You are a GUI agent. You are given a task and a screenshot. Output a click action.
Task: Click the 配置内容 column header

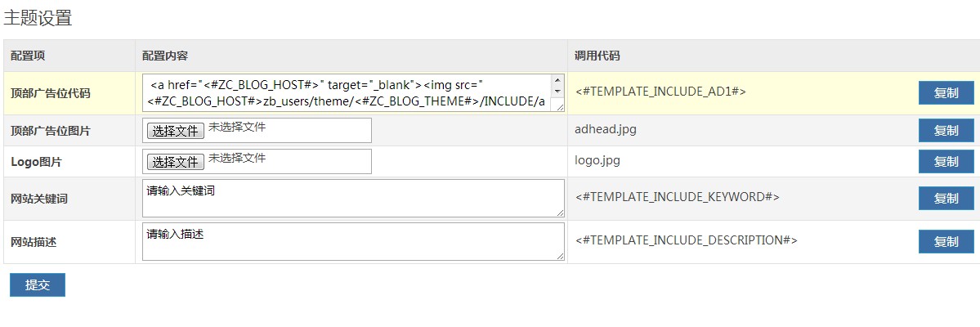[165, 56]
